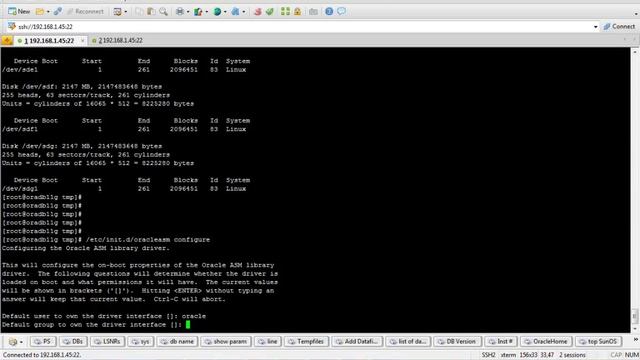Click the Reconnect button

pyautogui.click(x=85, y=11)
